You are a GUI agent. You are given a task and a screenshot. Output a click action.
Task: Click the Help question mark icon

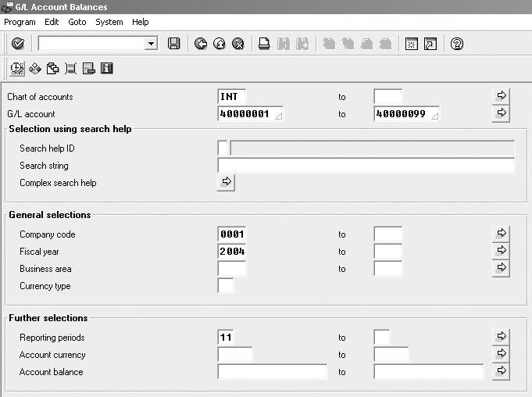click(x=457, y=45)
